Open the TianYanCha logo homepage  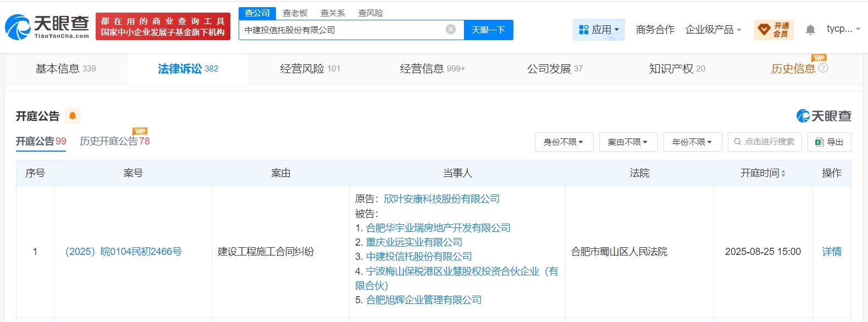pyautogui.click(x=47, y=26)
